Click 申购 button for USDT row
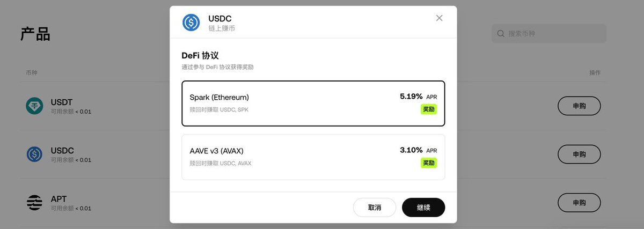This screenshot has height=229, width=644. 579,106
